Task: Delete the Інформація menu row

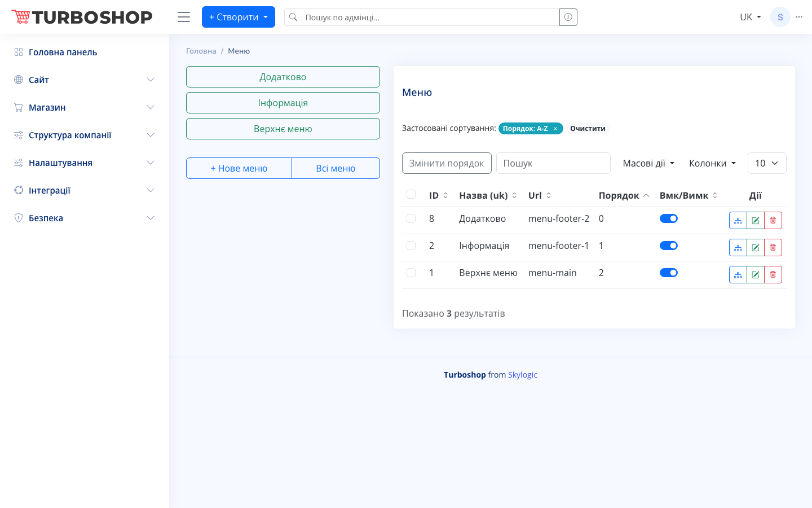Action: pos(773,247)
